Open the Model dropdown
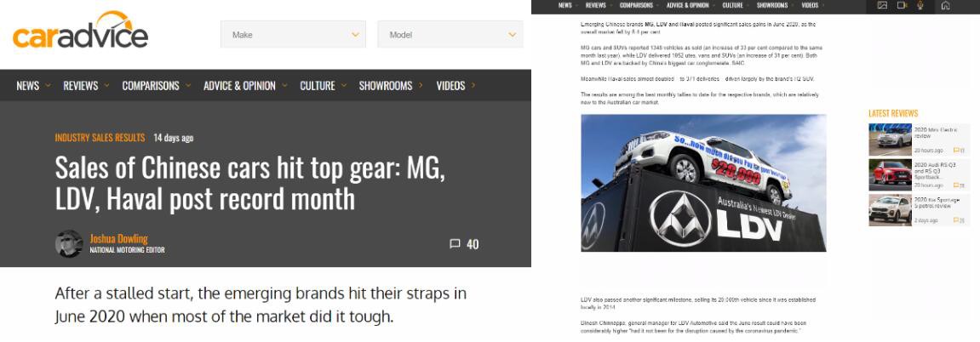 450,34
